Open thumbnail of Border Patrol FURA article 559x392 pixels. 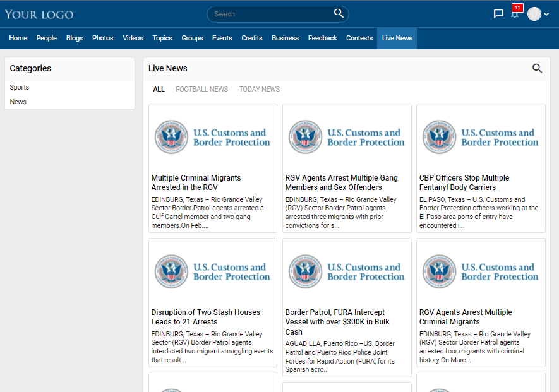(347, 271)
